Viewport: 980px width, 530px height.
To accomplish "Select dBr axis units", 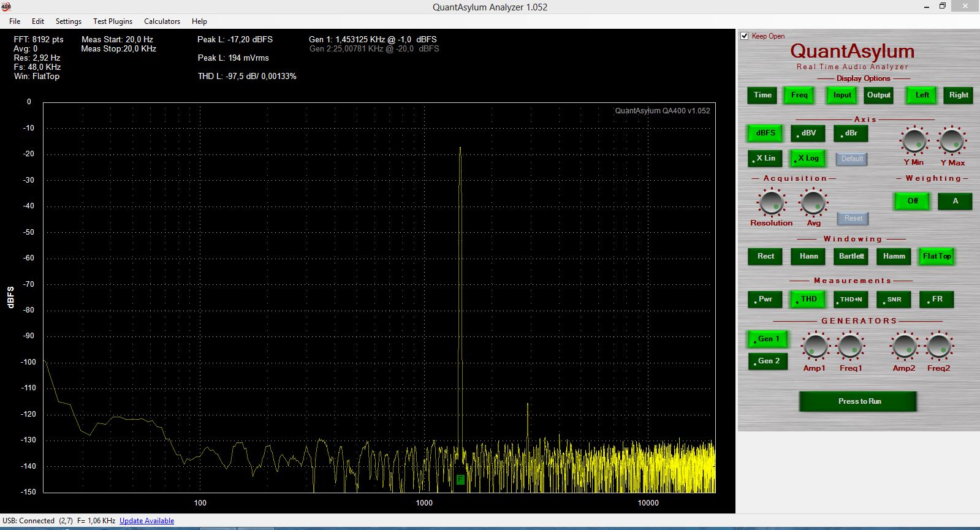I will pyautogui.click(x=851, y=133).
